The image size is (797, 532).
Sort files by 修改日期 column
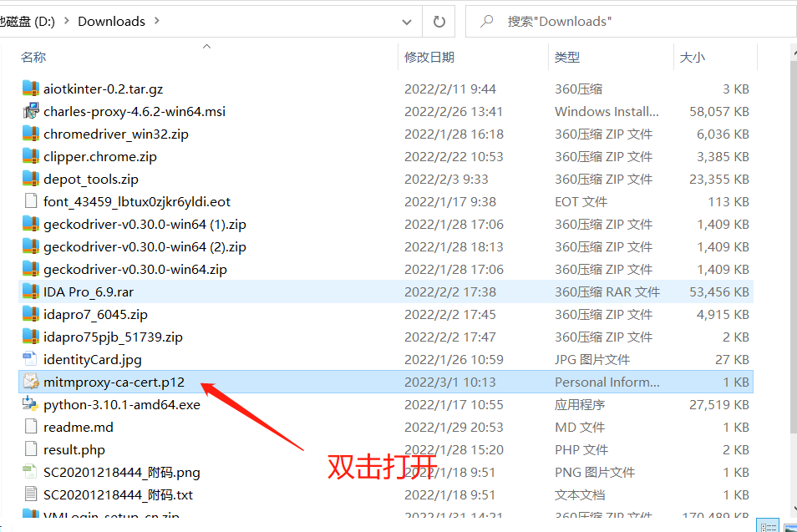click(x=429, y=58)
